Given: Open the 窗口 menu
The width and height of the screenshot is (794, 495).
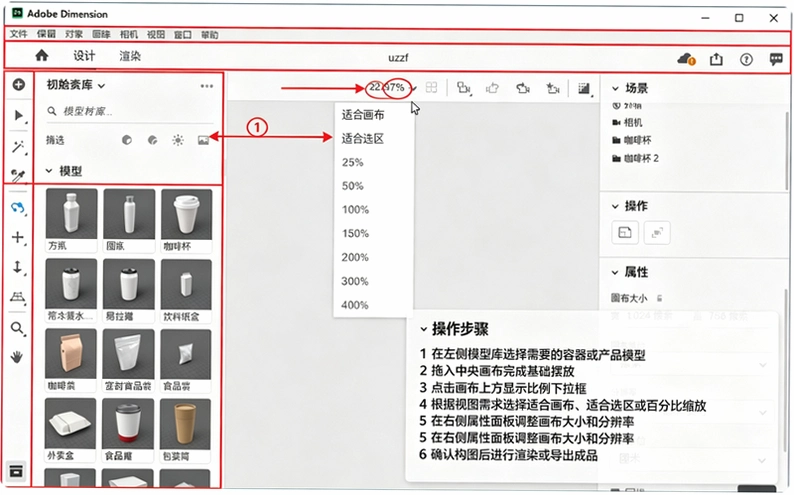Looking at the screenshot, I should coord(183,34).
